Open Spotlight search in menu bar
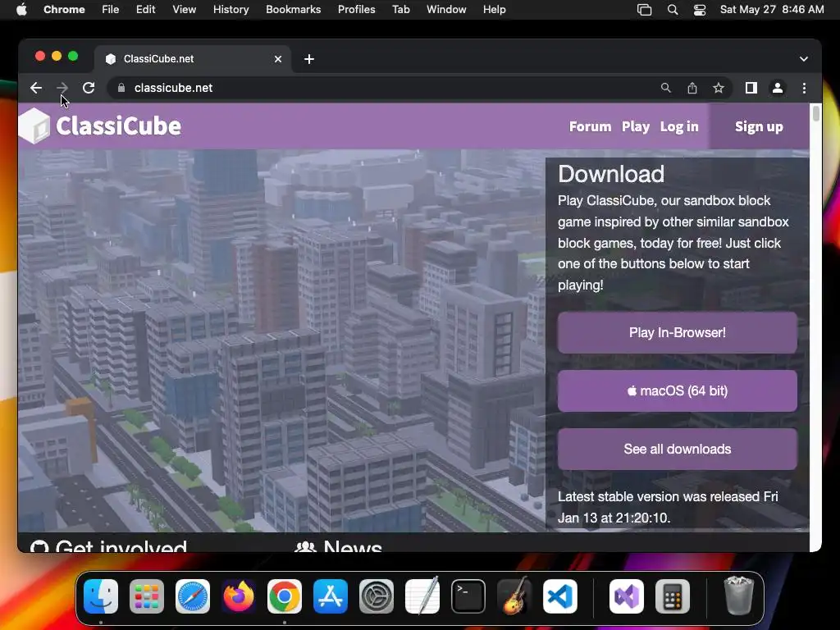Viewport: 840px width, 630px height. 673,10
